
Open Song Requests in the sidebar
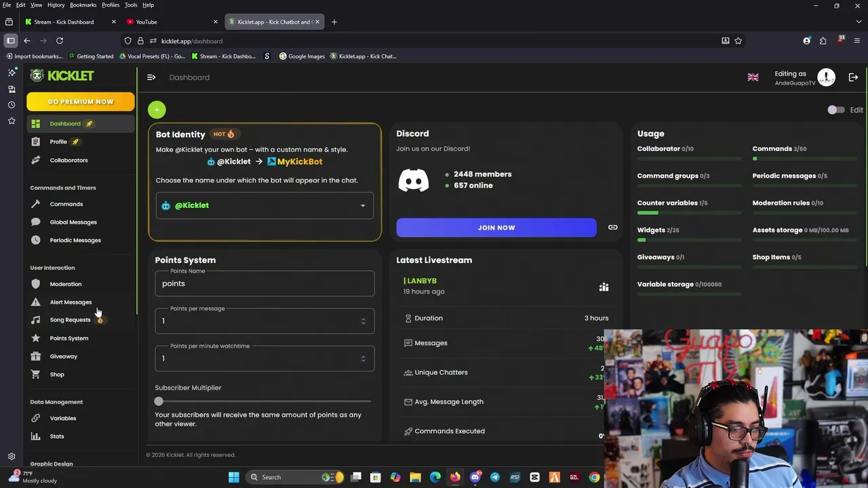coord(70,320)
